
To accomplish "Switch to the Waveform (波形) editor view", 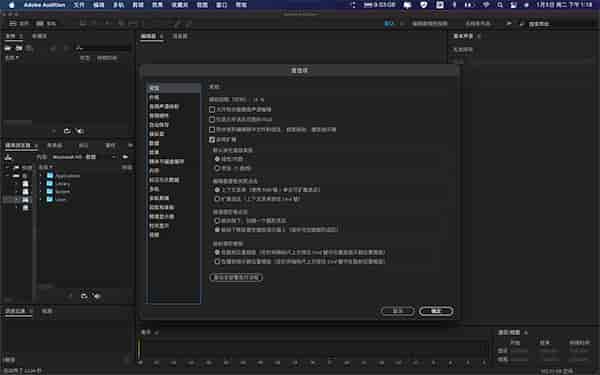I will coord(19,23).
